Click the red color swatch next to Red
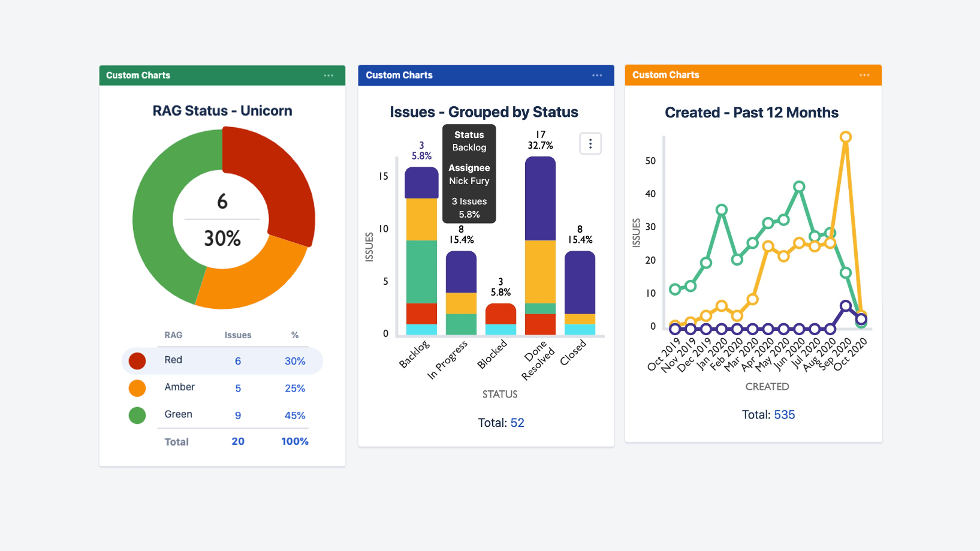 pyautogui.click(x=137, y=360)
